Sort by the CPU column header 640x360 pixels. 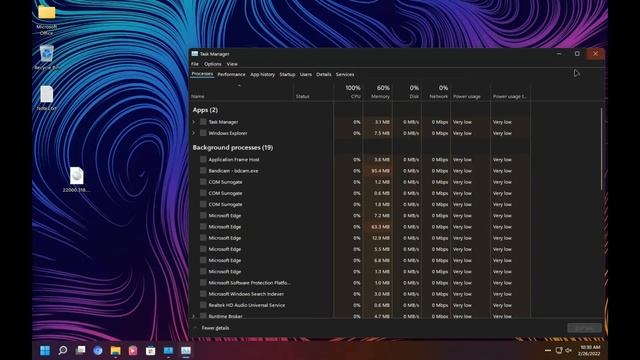(x=348, y=92)
